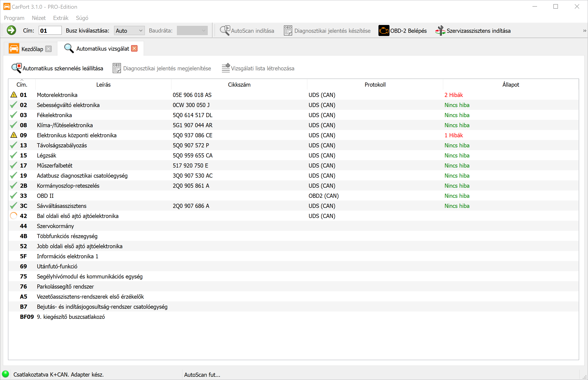Viewport: 588px width, 380px height.
Task: Click the Vizsgálati lista létrehozása icon
Action: [x=226, y=68]
